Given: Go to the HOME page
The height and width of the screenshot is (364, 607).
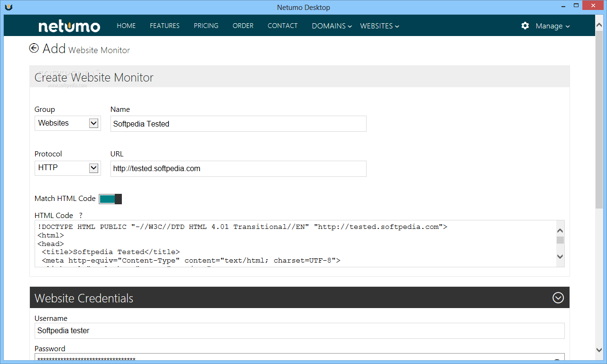Looking at the screenshot, I should (x=126, y=26).
